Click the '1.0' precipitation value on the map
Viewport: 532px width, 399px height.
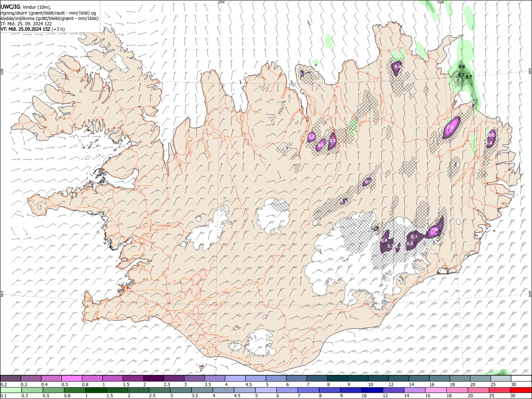[311, 136]
